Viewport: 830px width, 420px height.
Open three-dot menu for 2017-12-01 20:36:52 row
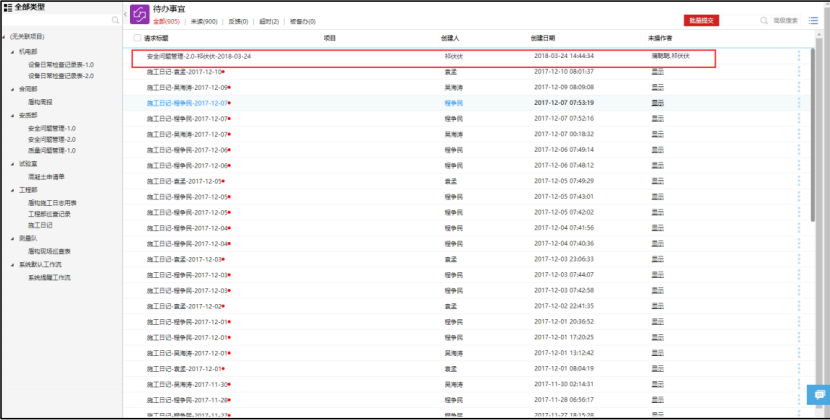click(799, 322)
